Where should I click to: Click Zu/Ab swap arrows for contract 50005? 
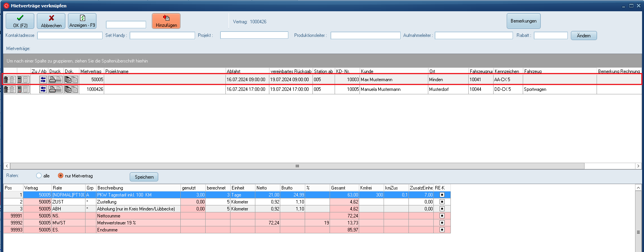[x=43, y=80]
